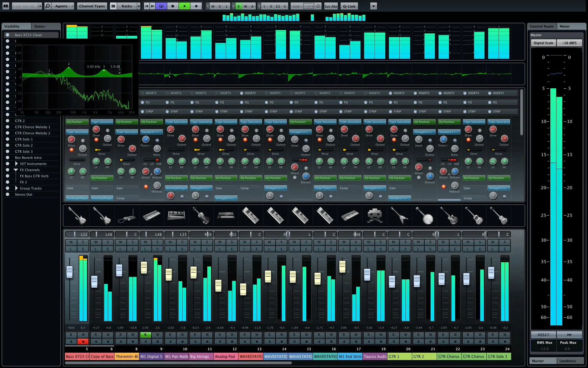588x368 pixels.
Task: Click the Q-Link button
Action: (x=349, y=6)
